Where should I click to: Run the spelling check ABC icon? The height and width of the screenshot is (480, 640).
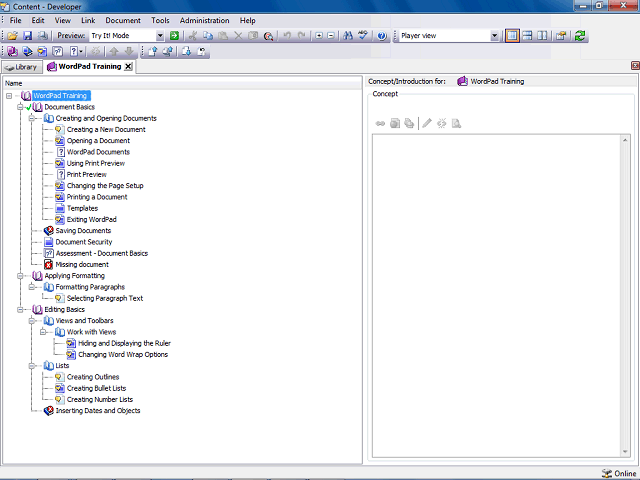click(x=363, y=36)
